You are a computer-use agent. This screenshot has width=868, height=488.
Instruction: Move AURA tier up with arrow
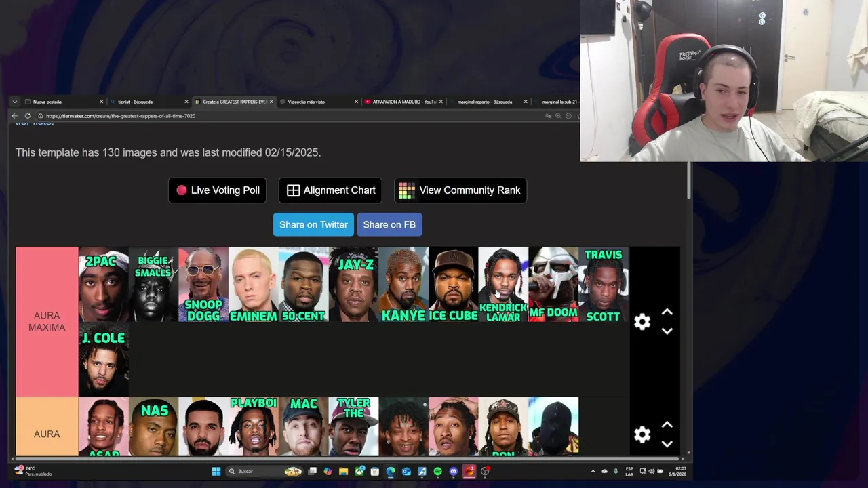point(667,425)
